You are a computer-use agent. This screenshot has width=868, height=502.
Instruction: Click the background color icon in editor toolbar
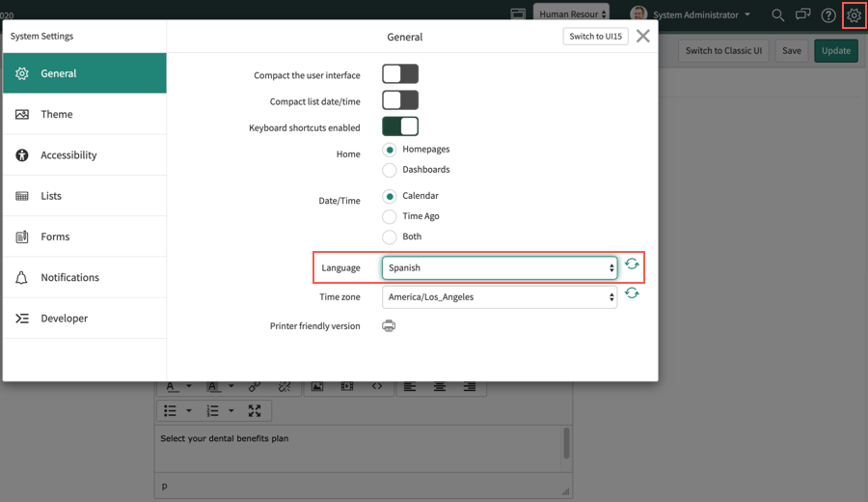(212, 387)
